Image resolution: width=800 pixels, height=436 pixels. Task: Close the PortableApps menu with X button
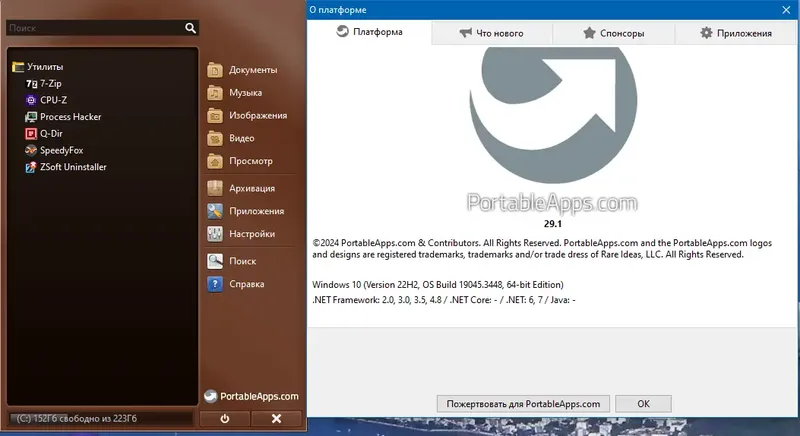coord(277,419)
